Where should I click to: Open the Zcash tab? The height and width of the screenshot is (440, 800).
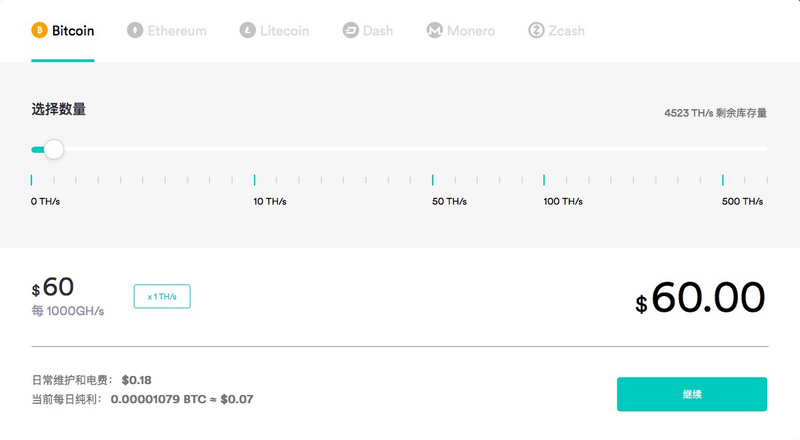[557, 31]
